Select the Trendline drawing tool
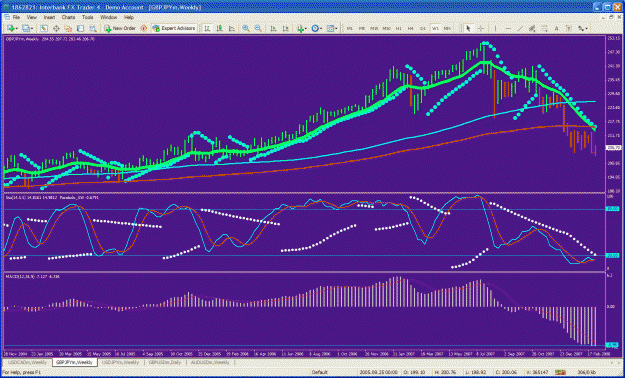This screenshot has height=378, width=625. [x=520, y=28]
